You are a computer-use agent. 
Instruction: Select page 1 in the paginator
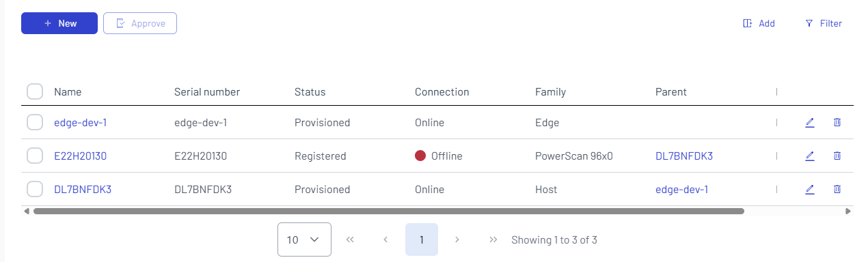click(422, 239)
